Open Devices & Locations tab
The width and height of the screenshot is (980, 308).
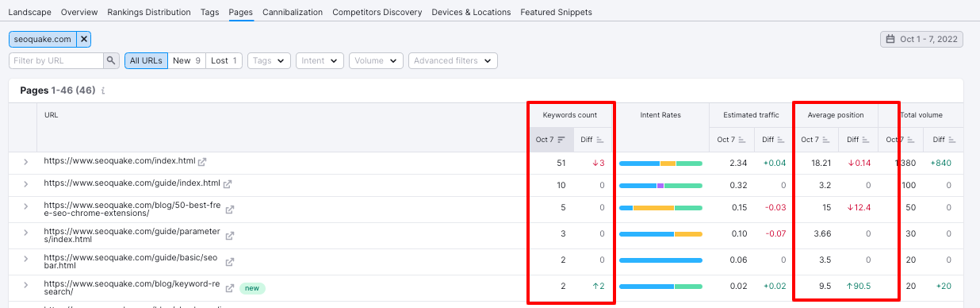[x=471, y=12]
